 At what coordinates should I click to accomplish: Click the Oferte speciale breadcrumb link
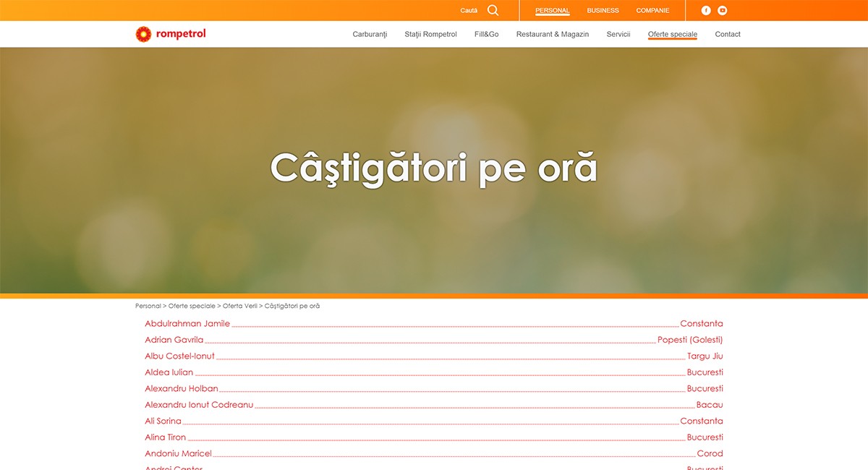point(192,306)
